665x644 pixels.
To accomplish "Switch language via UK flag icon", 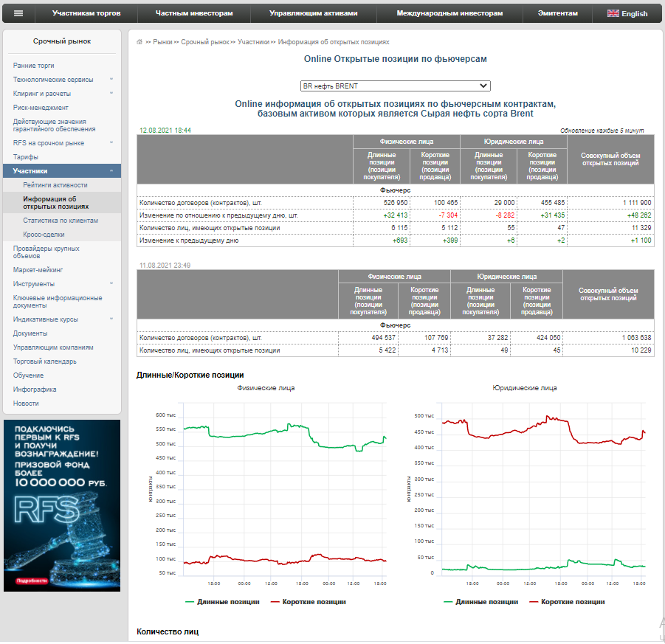I will (613, 13).
